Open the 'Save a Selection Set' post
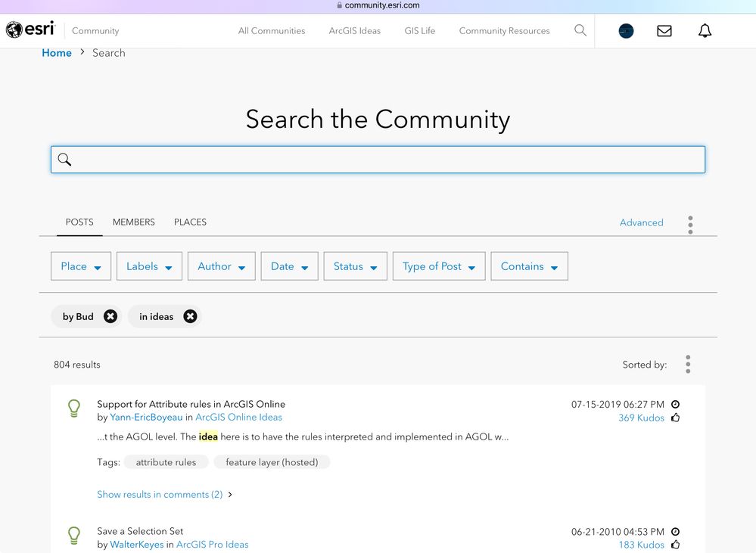 (140, 531)
